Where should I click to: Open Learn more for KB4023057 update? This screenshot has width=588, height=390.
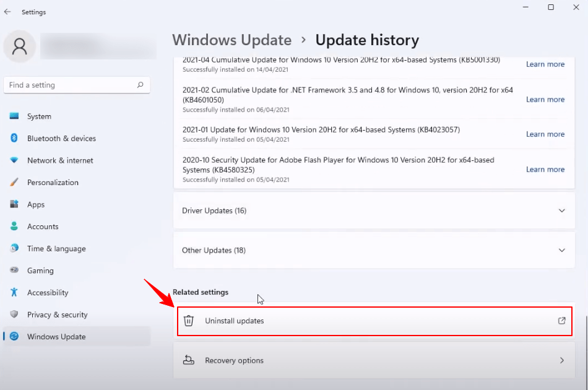pyautogui.click(x=545, y=134)
